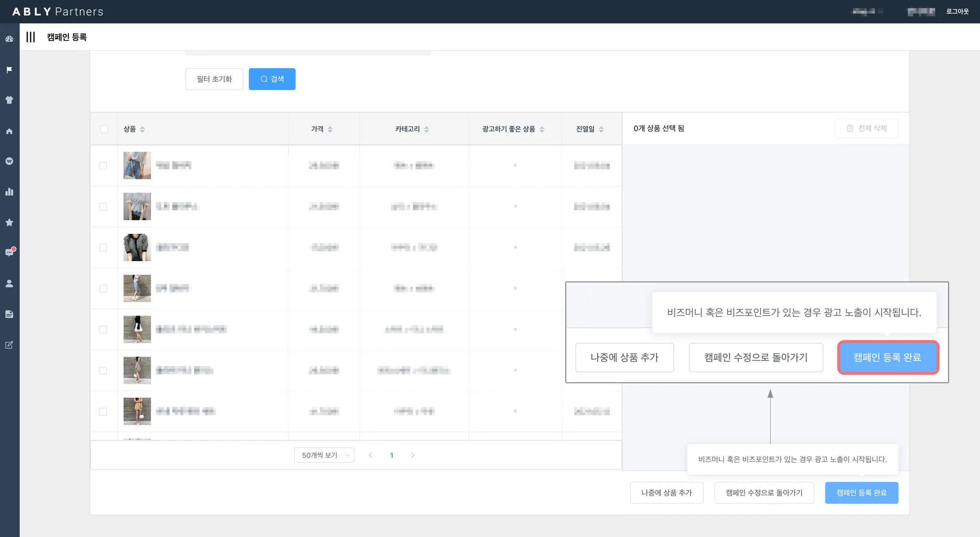Open the flag icon in sidebar

(x=9, y=70)
